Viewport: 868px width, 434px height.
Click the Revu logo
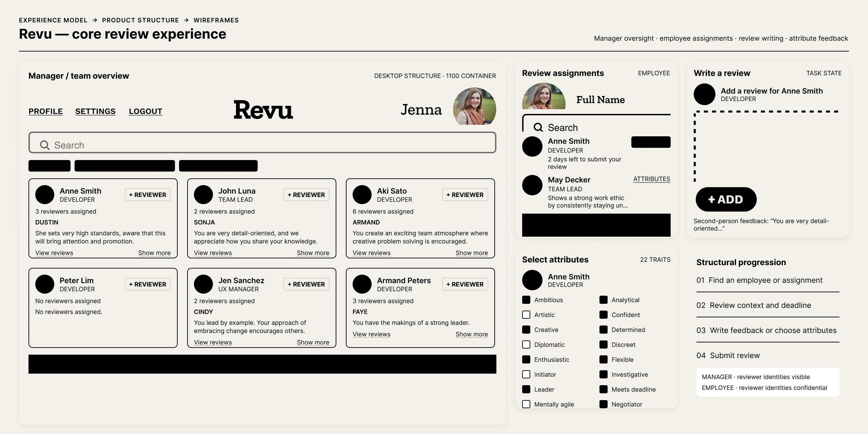click(263, 110)
